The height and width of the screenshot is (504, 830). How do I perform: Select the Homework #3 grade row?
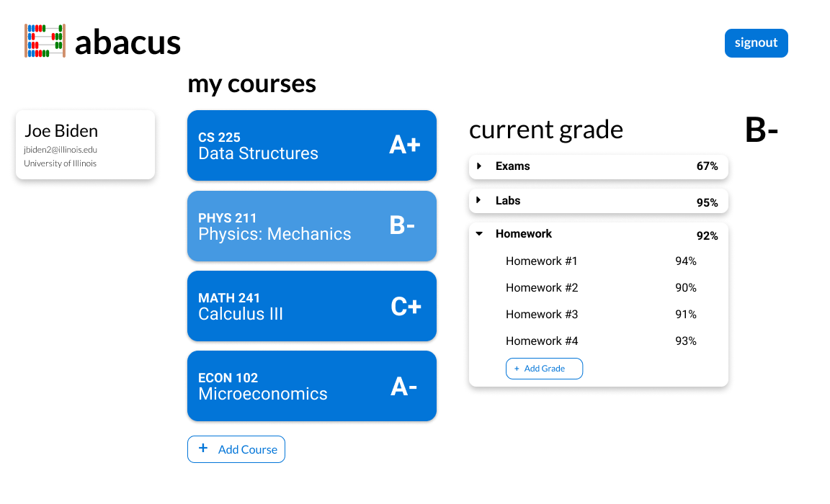pos(601,314)
